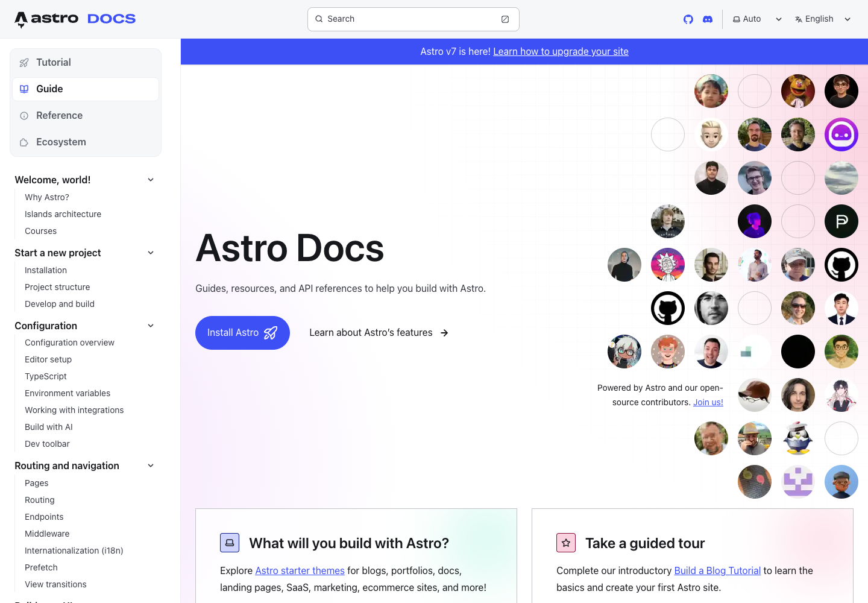Follow the Learn how to upgrade your site link
The image size is (868, 603).
(x=561, y=52)
